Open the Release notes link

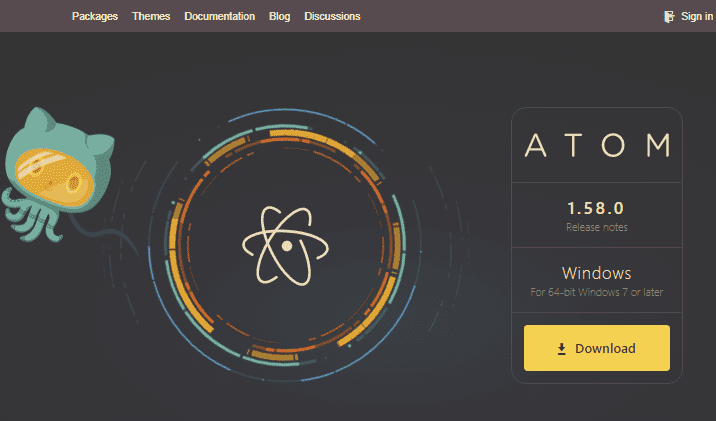[x=595, y=227]
